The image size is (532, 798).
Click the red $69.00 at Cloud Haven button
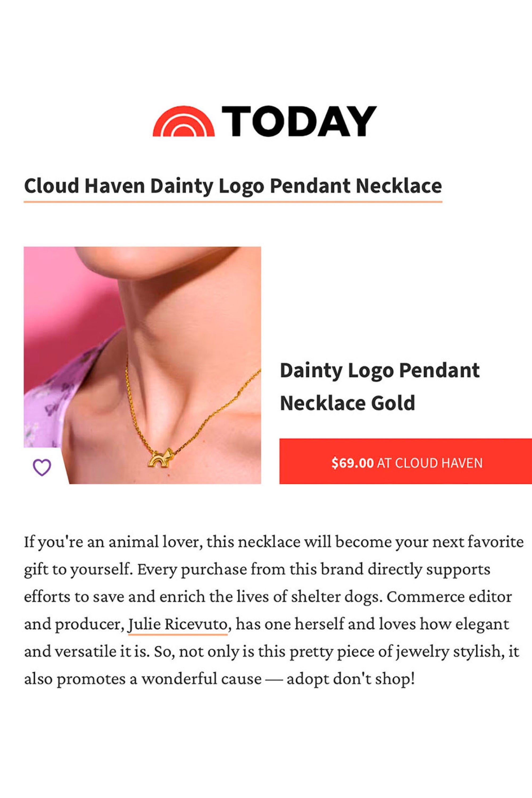click(x=405, y=461)
